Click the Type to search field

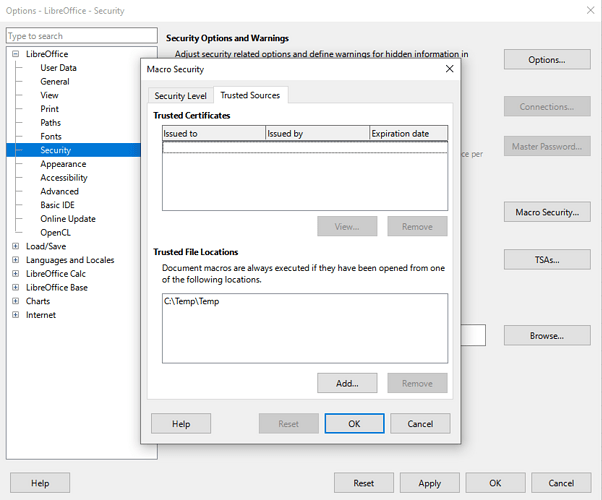[x=81, y=36]
